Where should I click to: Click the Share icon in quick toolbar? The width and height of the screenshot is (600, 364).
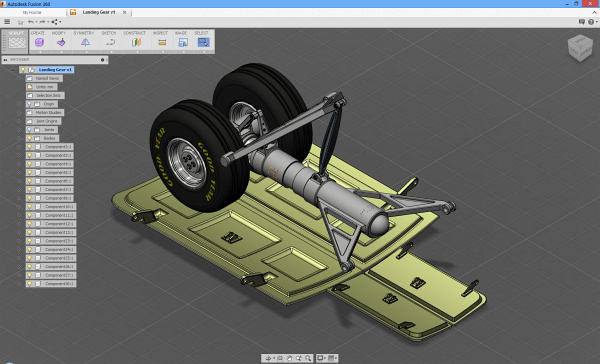[x=54, y=22]
